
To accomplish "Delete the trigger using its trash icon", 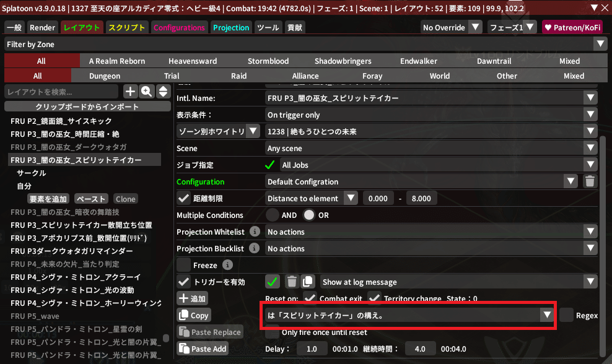I will (292, 282).
